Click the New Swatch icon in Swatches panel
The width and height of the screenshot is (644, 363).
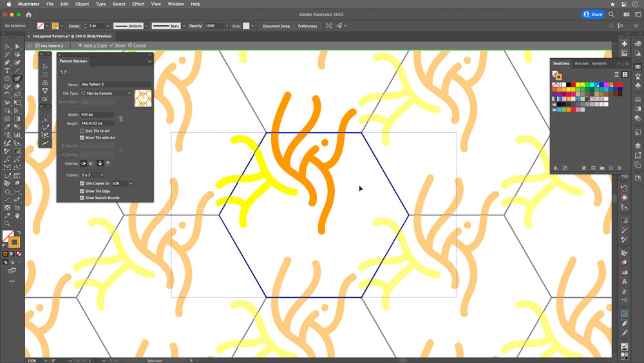(611, 168)
